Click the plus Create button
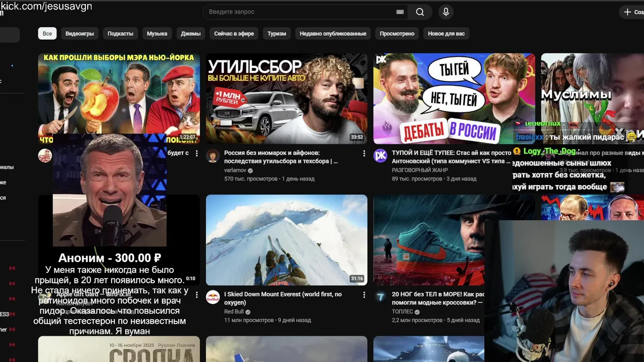This screenshot has width=644, height=362. 631,12
